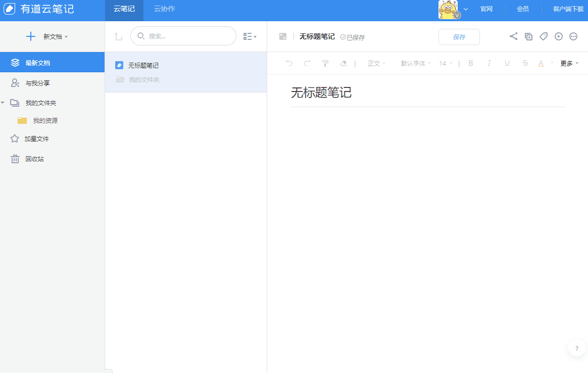Viewport: 588px width, 373px height.
Task: Click the font color A swatch
Action: [x=541, y=63]
